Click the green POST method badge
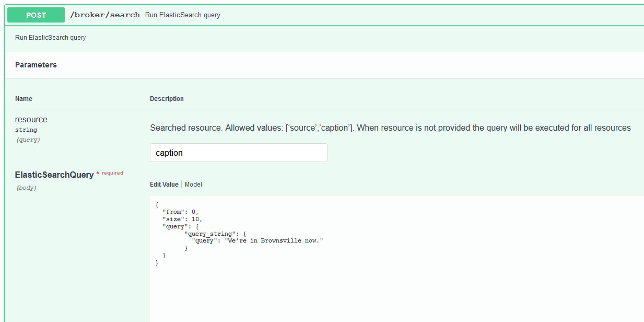Viewport: 644px width, 322px height. tap(36, 15)
